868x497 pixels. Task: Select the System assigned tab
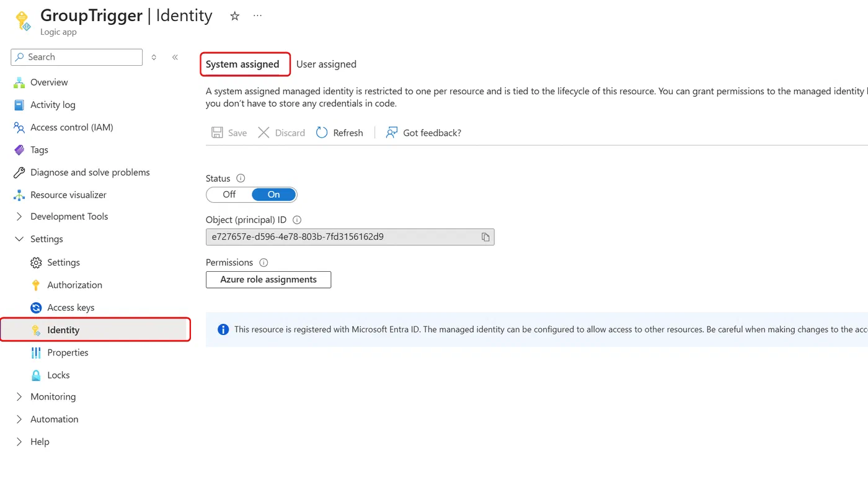point(242,64)
